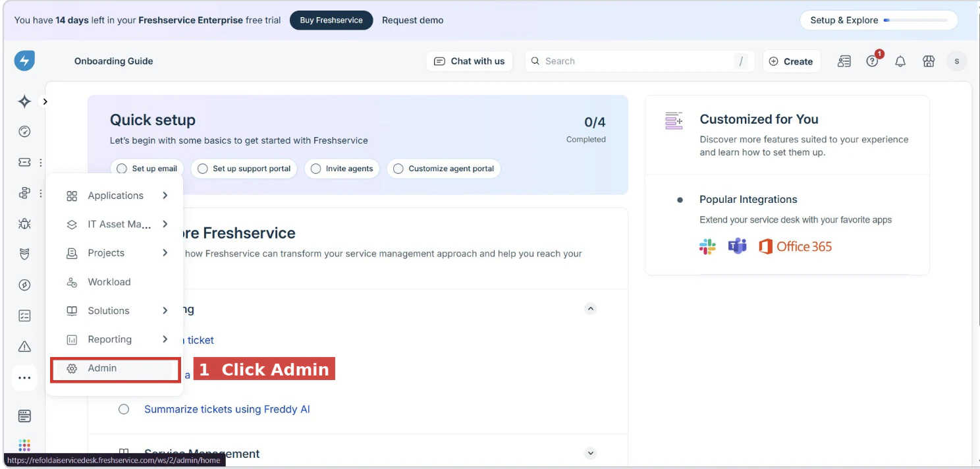The width and height of the screenshot is (980, 469).
Task: Expand the IT Asset Management submenu arrow
Action: 165,224
